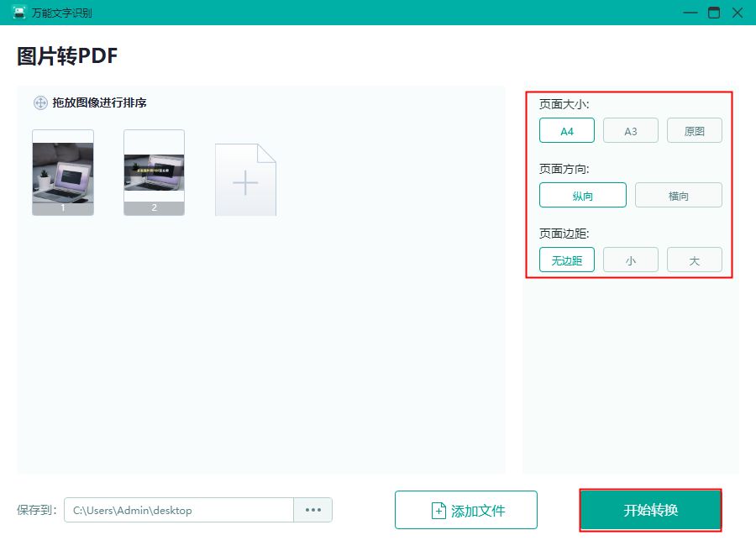Select A4 page size
756x546 pixels.
point(566,131)
